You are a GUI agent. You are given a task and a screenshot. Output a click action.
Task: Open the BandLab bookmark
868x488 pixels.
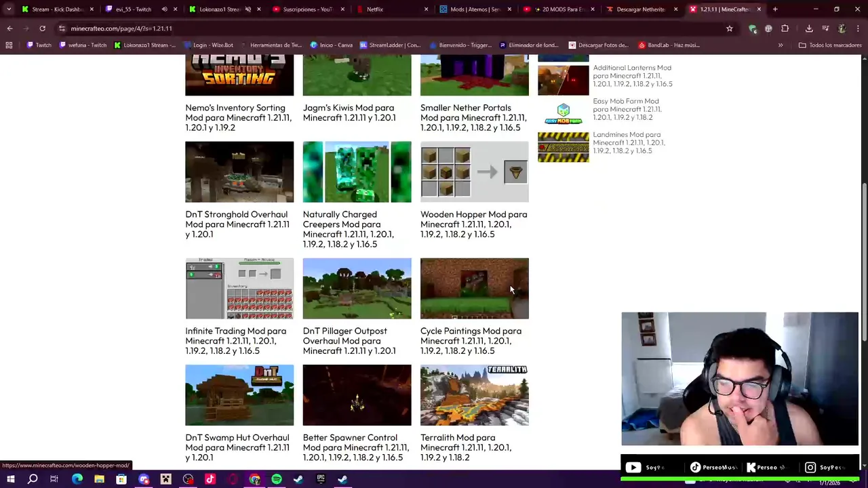[669, 45]
